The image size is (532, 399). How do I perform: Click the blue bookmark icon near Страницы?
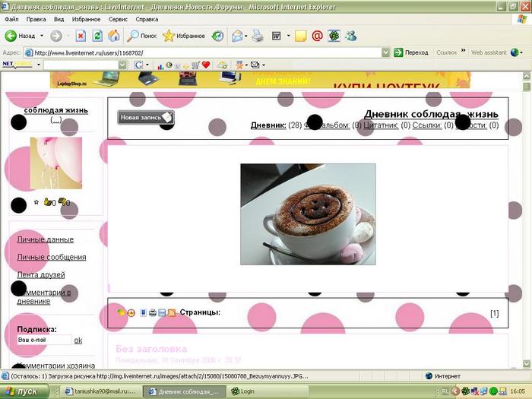click(x=143, y=313)
